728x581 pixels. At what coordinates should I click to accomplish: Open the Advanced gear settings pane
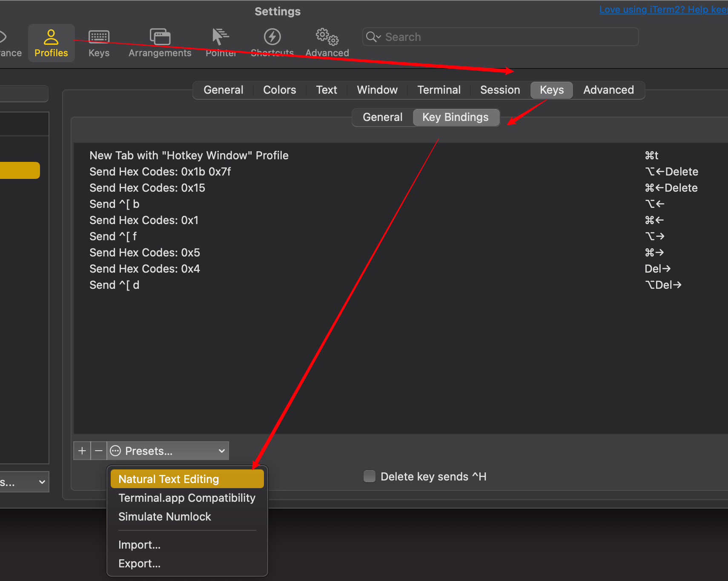coord(327,43)
